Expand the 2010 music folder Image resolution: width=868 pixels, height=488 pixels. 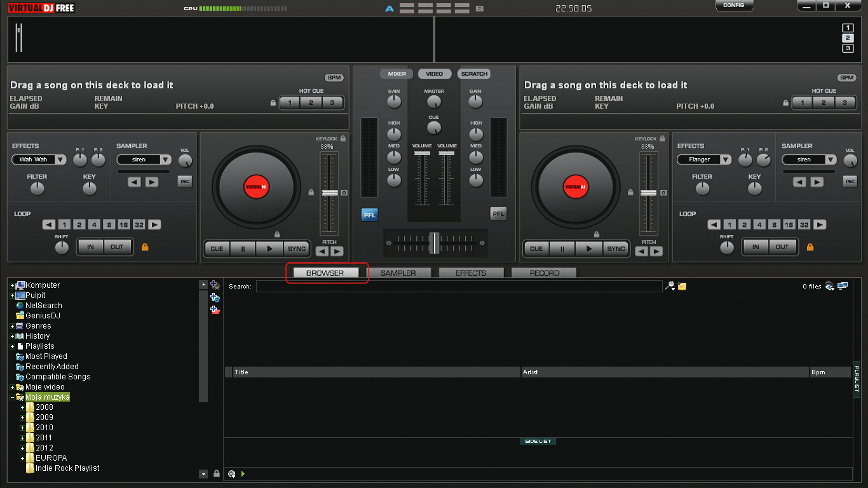tap(22, 428)
